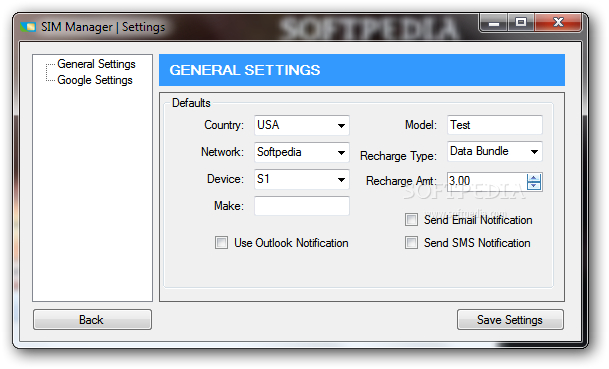Check Send SMS Notification checkbox
This screenshot has height=369, width=609.
coord(411,243)
